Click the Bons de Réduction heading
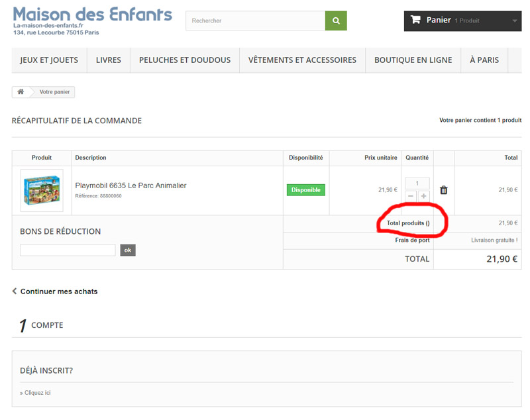530x420 pixels. [x=60, y=231]
